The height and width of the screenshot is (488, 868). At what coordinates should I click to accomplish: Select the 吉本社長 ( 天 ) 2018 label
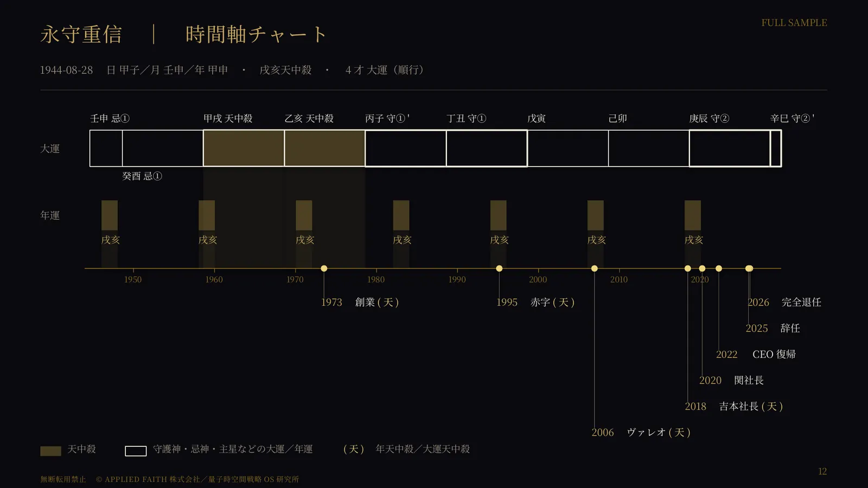pyautogui.click(x=751, y=407)
